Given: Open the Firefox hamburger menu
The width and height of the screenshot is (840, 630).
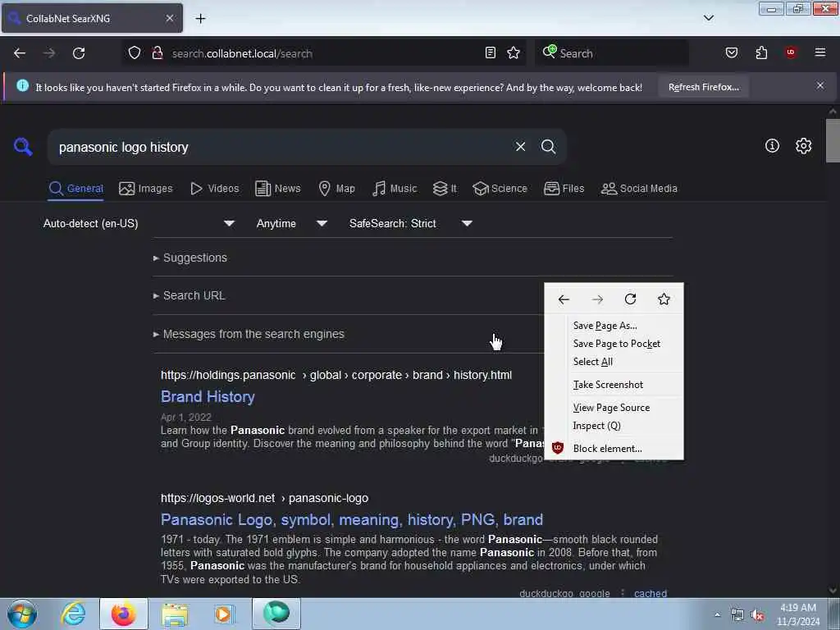Looking at the screenshot, I should 820,52.
